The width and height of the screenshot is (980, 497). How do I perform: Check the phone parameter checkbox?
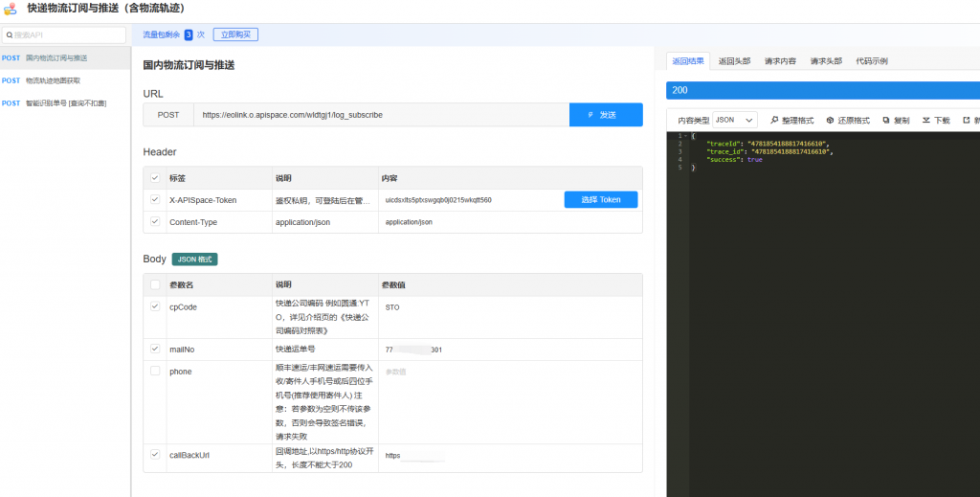point(155,371)
